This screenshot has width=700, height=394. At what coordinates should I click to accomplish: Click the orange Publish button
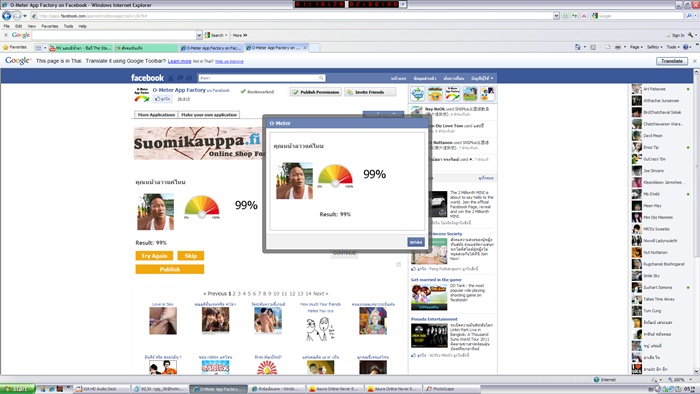point(170,269)
